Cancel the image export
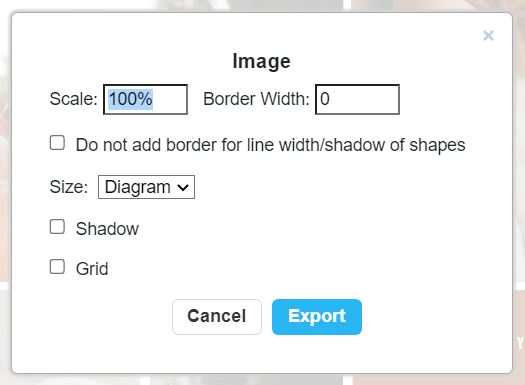This screenshot has height=385, width=525. tap(217, 317)
